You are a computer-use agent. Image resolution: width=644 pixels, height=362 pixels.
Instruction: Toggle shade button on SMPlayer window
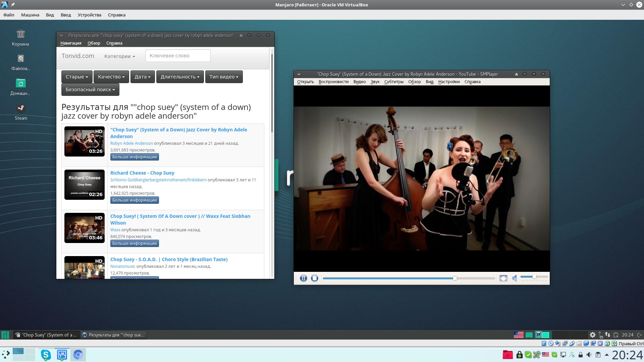(x=517, y=74)
